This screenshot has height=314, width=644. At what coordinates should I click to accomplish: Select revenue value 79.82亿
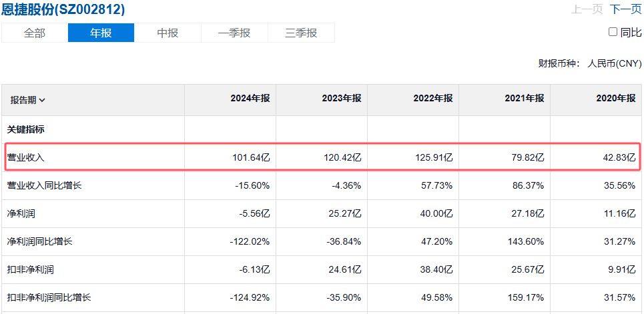coord(528,157)
